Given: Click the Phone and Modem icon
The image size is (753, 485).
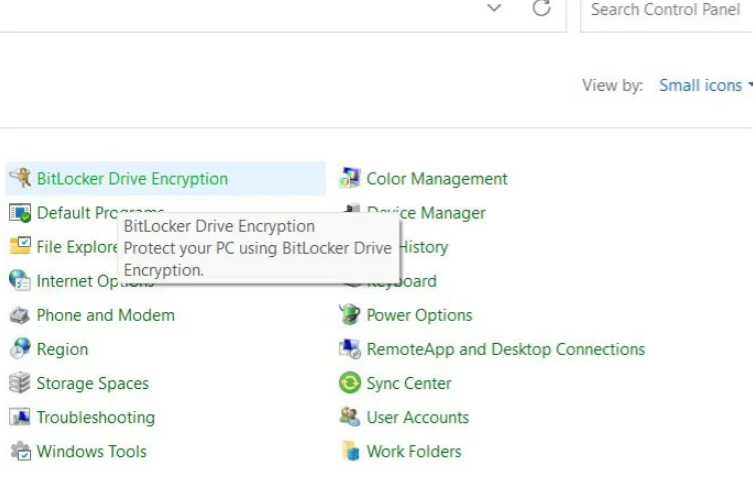Looking at the screenshot, I should tap(20, 315).
